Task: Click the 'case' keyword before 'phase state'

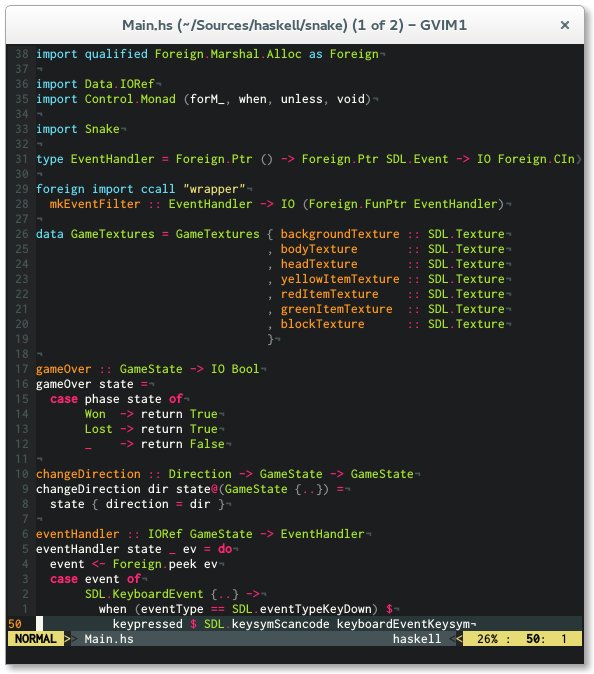Action: tap(64, 399)
